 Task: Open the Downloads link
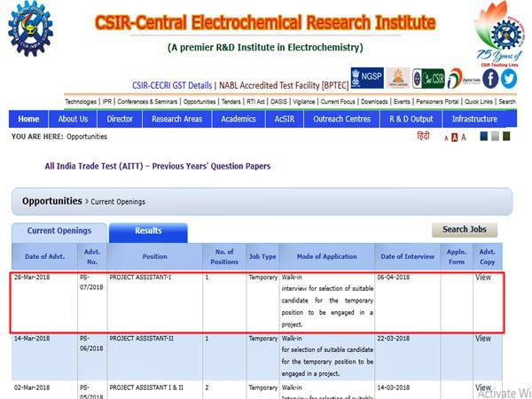pos(374,102)
